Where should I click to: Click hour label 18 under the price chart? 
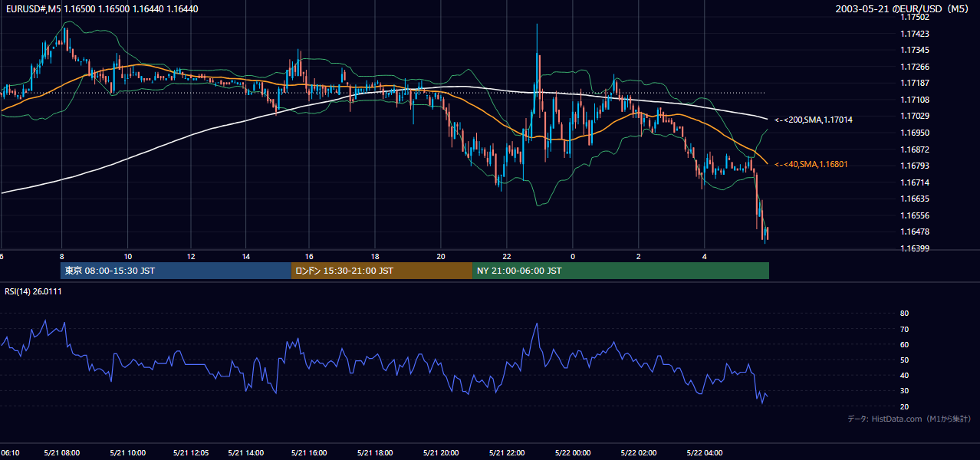[x=374, y=256]
